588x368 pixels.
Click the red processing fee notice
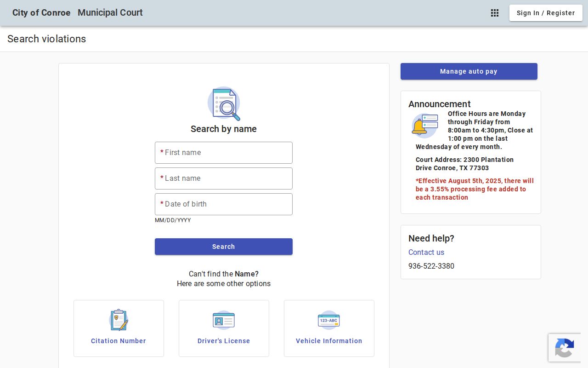pyautogui.click(x=475, y=189)
